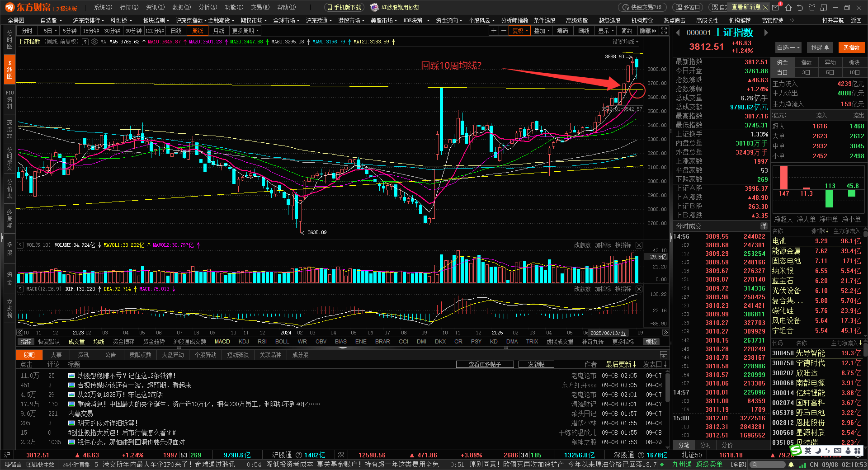Viewport: 868px width, 470px height.
Task: Switch to 月线 monthly period
Action: point(219,31)
